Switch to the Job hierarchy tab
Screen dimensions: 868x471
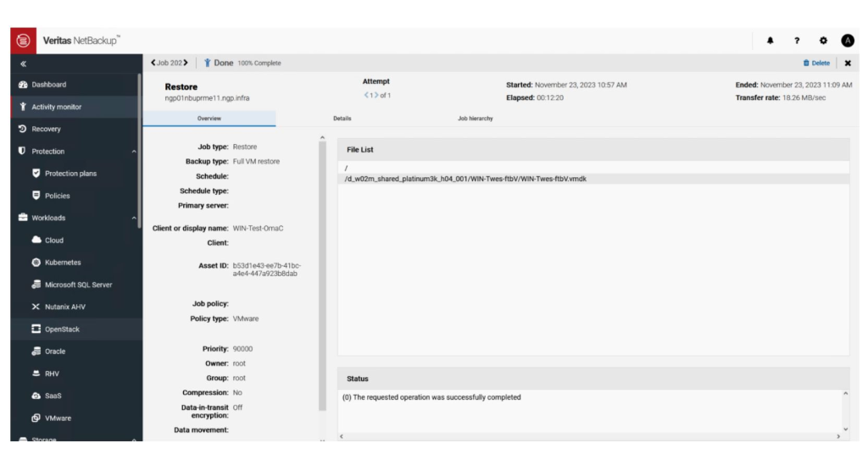point(475,119)
